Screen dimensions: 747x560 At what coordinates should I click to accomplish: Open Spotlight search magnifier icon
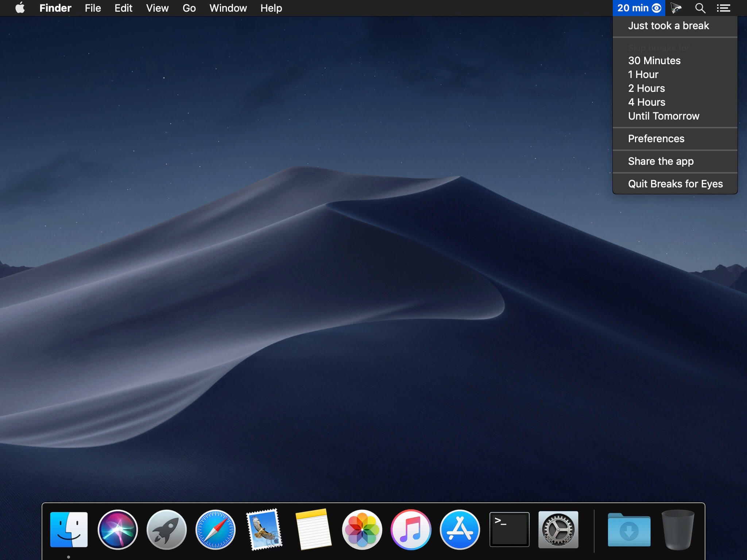point(700,8)
